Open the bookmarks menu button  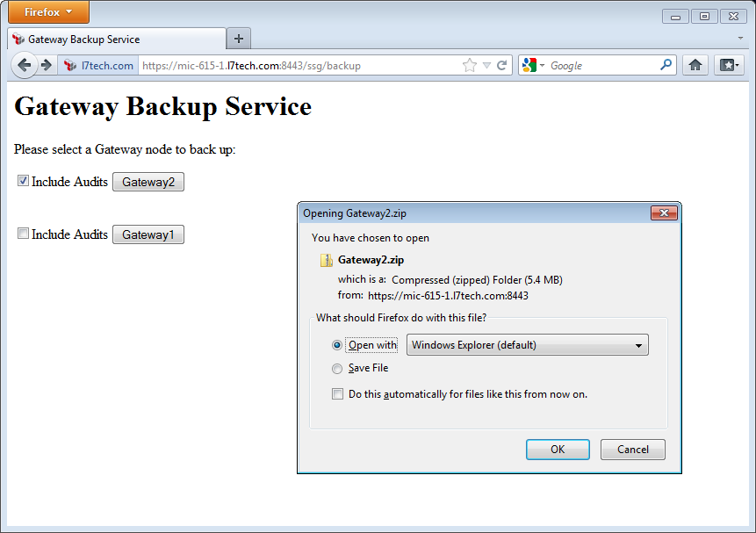click(729, 65)
